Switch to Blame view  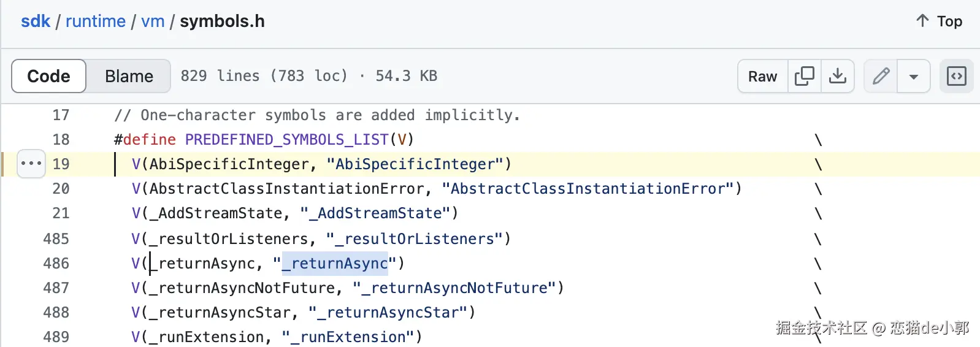[x=129, y=76]
